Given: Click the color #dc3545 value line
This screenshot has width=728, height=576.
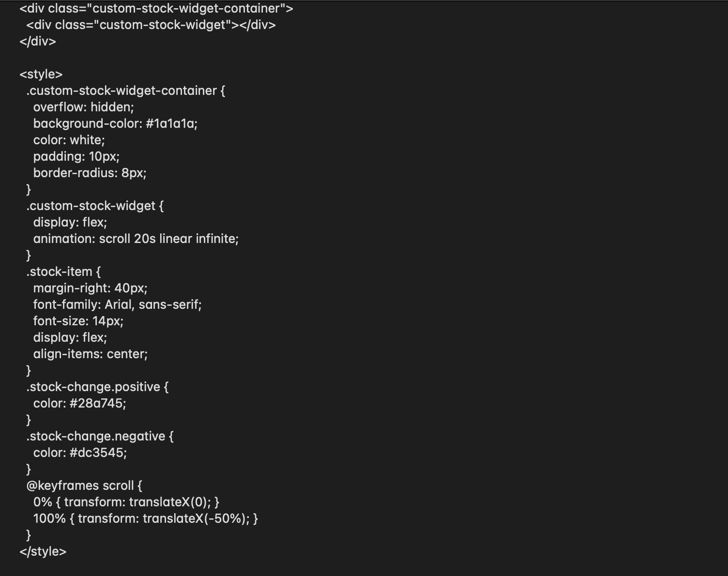Looking at the screenshot, I should 80,453.
